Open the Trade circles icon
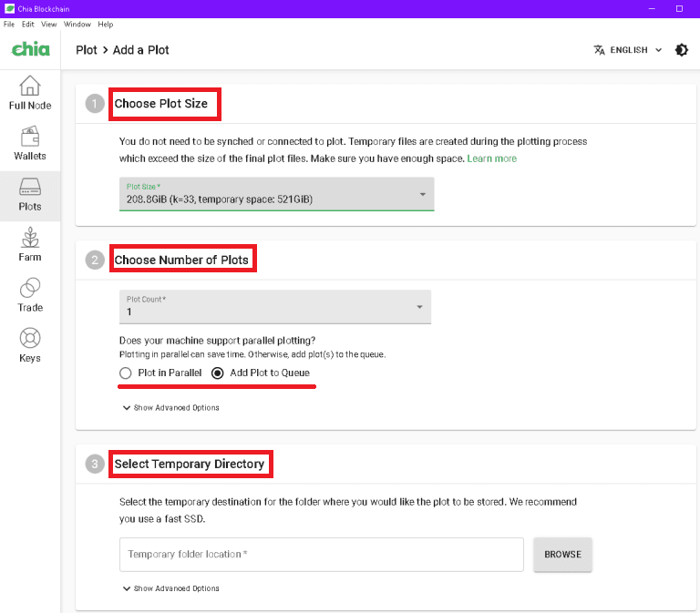This screenshot has width=700, height=613. pos(30,288)
